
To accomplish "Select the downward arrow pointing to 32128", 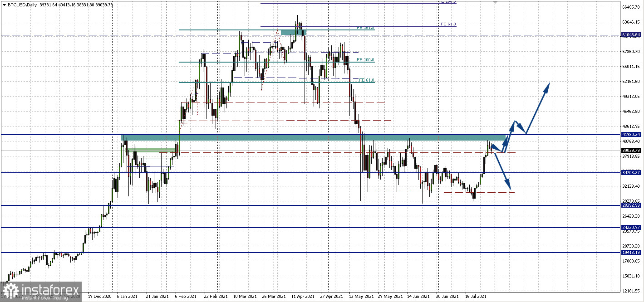I will pyautogui.click(x=503, y=172).
